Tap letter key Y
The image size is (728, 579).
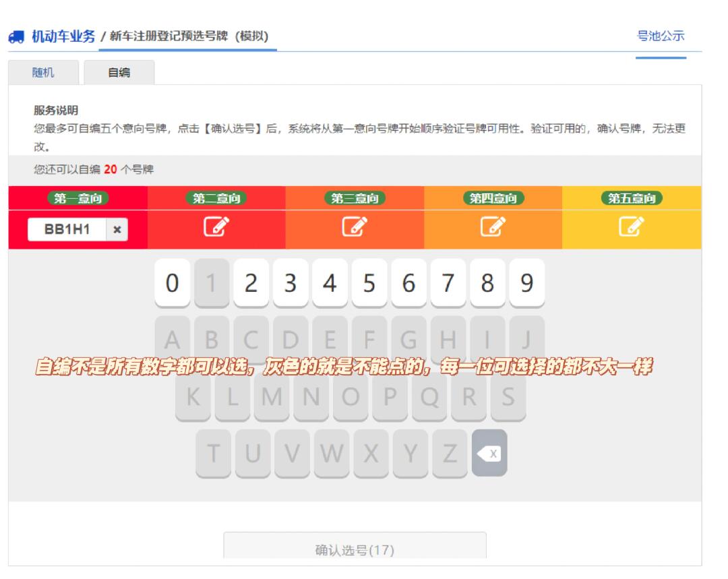(x=411, y=453)
